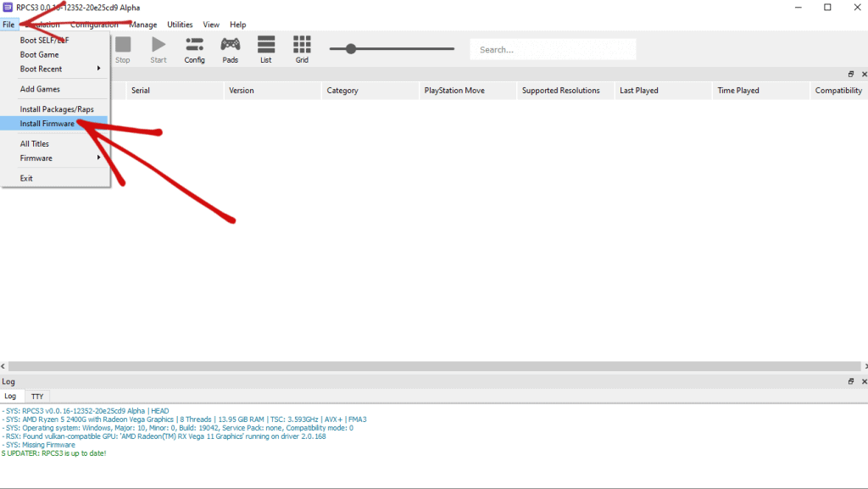Close the Log panel
Image resolution: width=868 pixels, height=489 pixels.
click(x=863, y=381)
